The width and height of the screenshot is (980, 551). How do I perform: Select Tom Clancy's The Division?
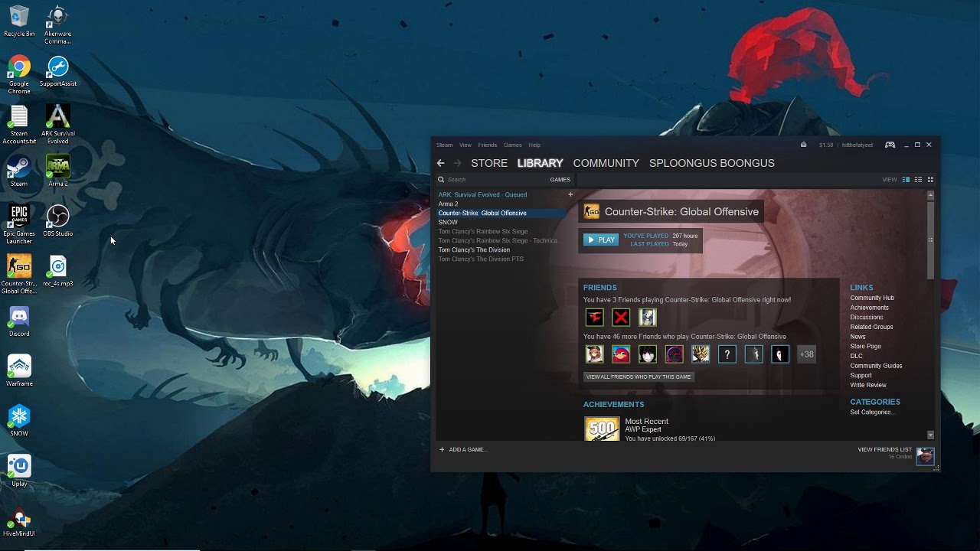474,249
